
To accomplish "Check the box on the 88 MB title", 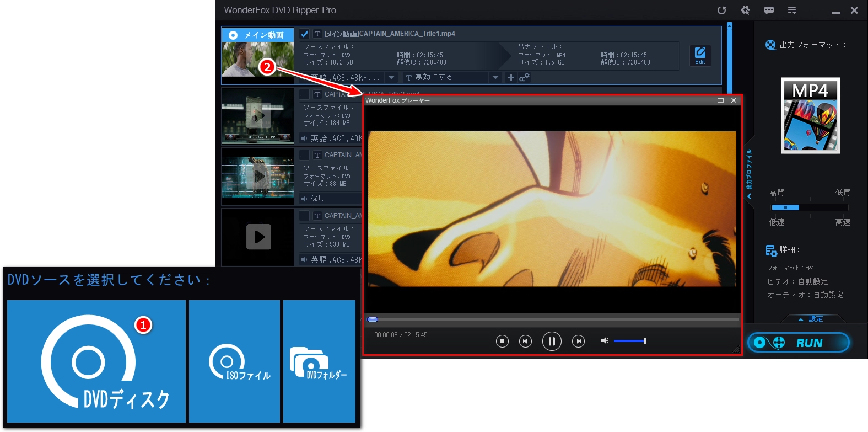I will (304, 155).
